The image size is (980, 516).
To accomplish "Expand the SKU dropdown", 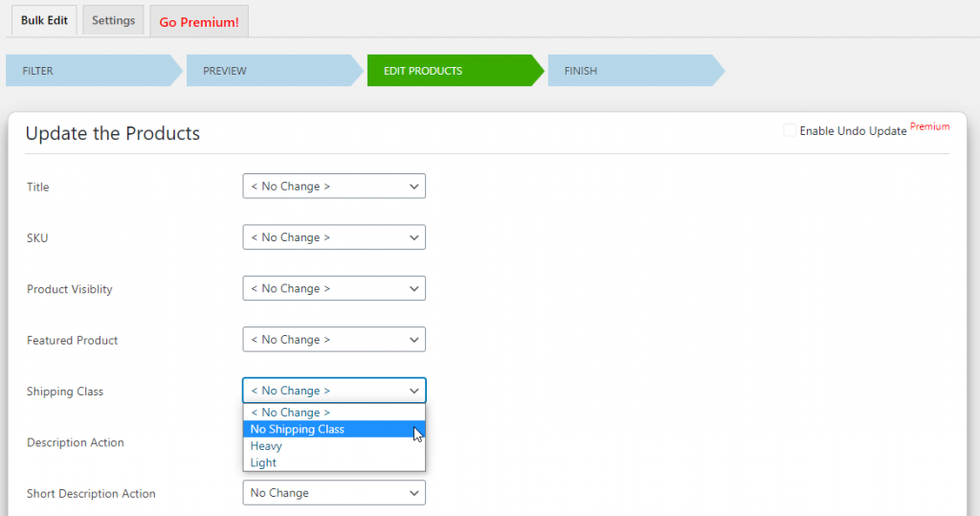I will (x=334, y=237).
